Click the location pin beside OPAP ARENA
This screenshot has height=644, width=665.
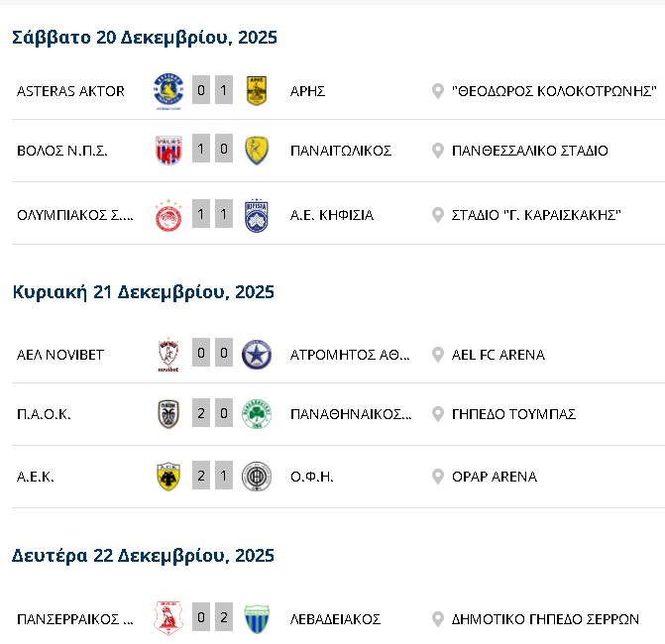(x=437, y=477)
